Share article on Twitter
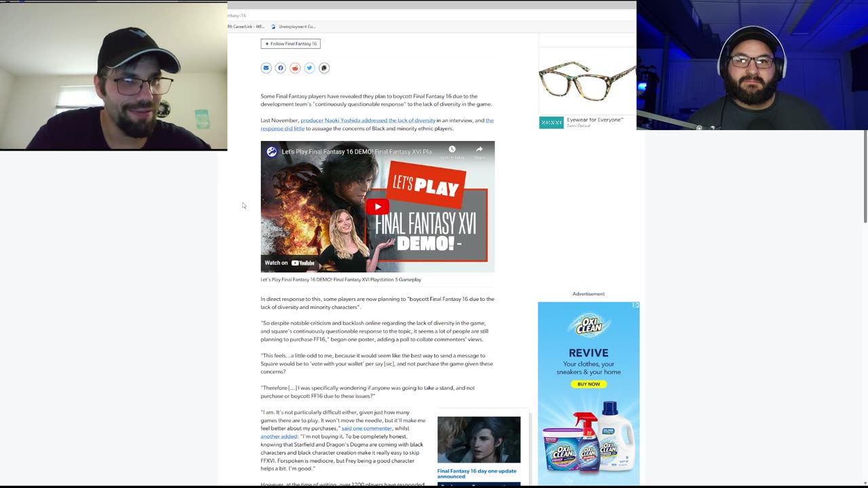 coord(309,68)
